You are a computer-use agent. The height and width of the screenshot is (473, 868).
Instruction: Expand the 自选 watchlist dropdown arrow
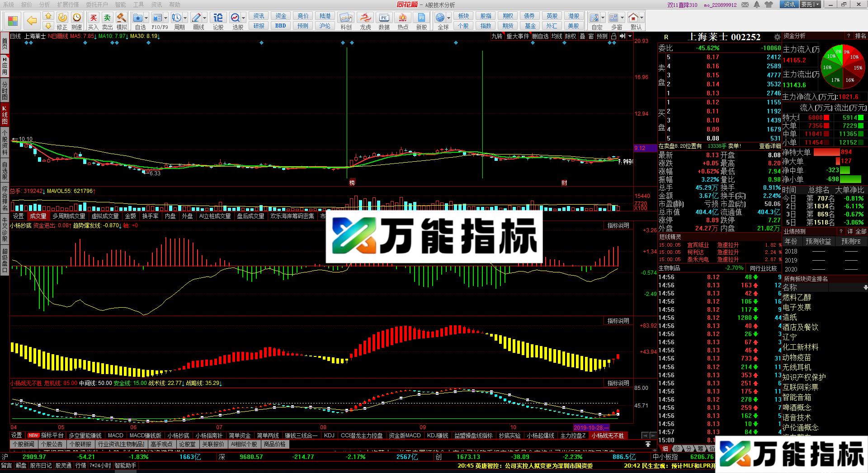point(146,18)
